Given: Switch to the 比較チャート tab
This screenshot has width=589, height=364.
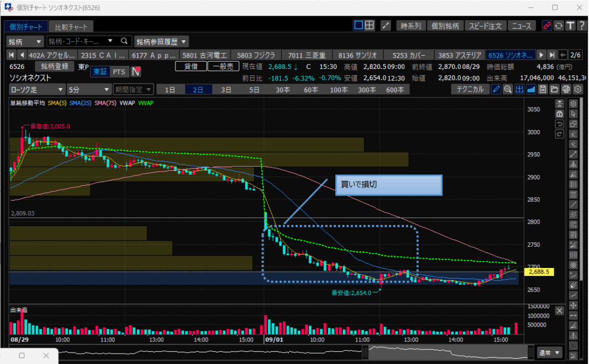Looking at the screenshot, I should pyautogui.click(x=71, y=27).
